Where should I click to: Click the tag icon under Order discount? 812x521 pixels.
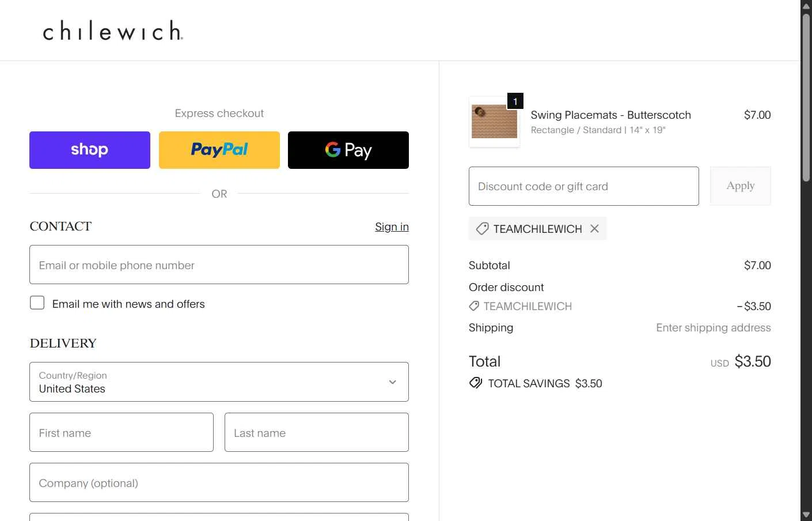tap(474, 306)
